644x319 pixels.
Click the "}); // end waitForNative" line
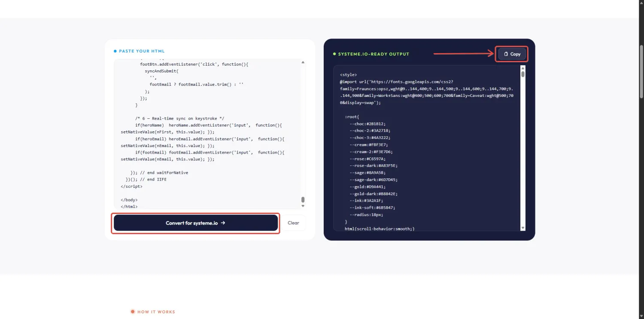click(159, 173)
